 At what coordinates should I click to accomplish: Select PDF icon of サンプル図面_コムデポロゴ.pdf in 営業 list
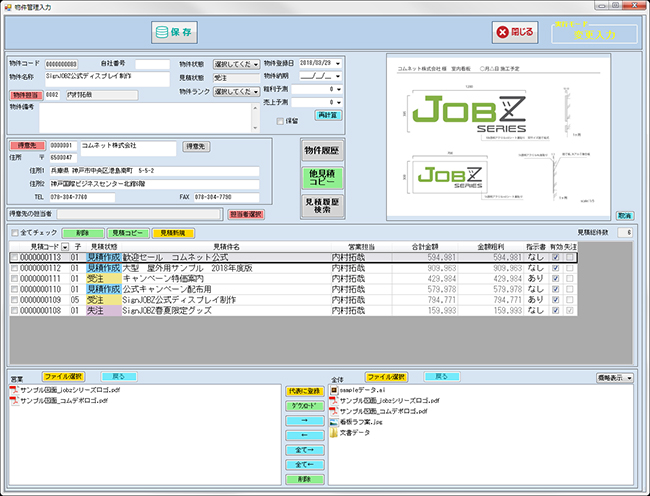[15, 401]
